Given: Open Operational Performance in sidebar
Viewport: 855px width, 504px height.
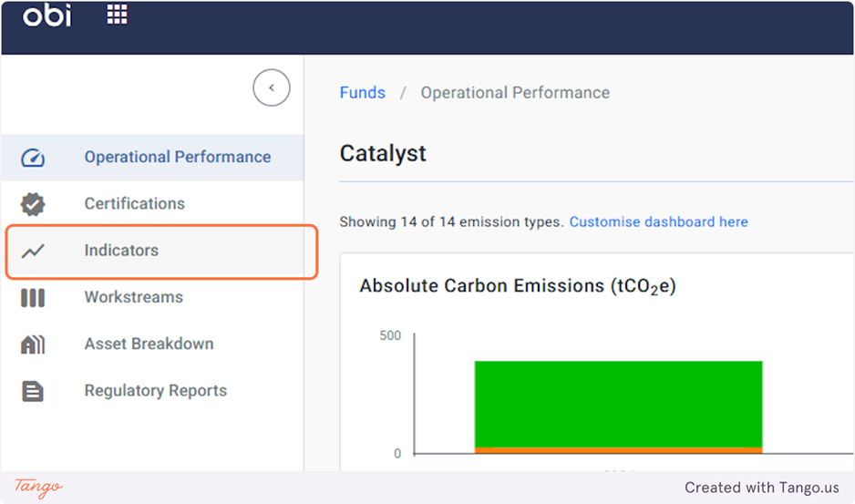Looking at the screenshot, I should [x=177, y=157].
